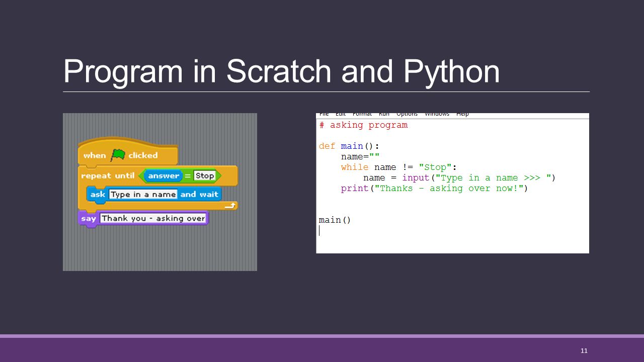Click the 'main()' call at the bottom

tap(335, 220)
